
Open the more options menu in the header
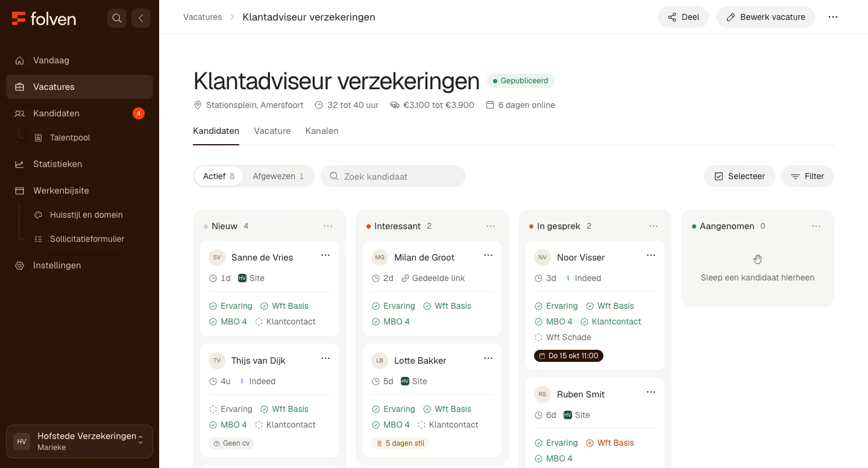click(833, 17)
